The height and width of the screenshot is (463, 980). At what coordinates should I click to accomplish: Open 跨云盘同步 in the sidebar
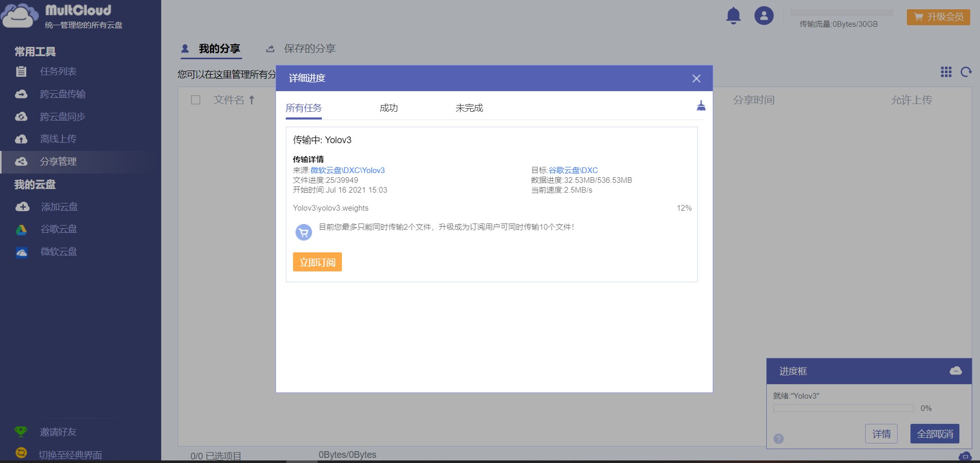point(63,117)
